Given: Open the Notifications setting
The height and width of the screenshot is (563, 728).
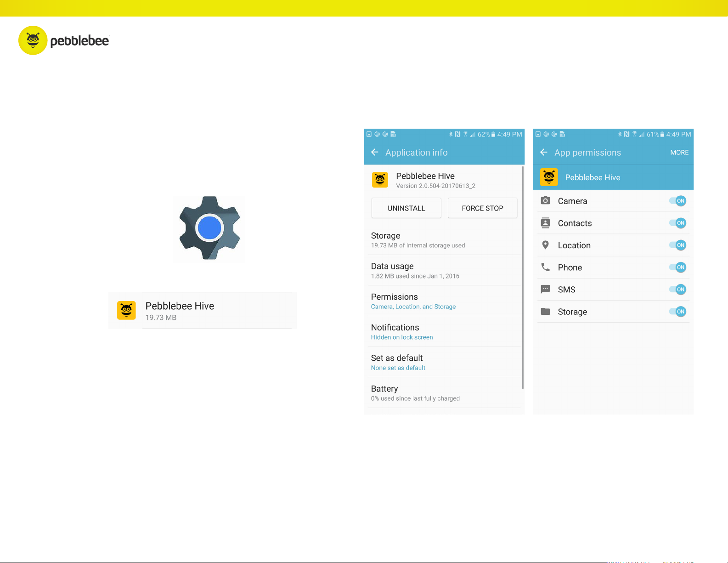Looking at the screenshot, I should click(x=444, y=332).
